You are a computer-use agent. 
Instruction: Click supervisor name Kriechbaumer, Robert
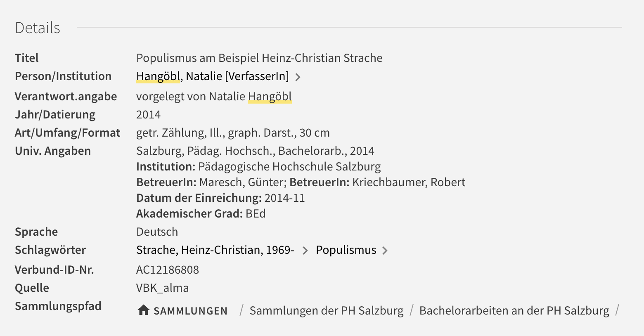[x=409, y=182]
